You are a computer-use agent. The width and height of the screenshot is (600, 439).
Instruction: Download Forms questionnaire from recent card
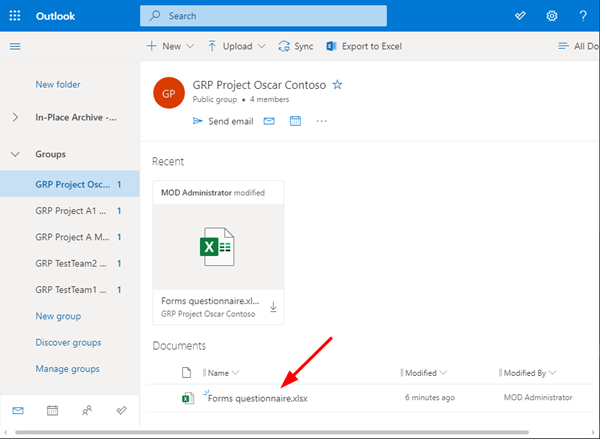(x=273, y=307)
